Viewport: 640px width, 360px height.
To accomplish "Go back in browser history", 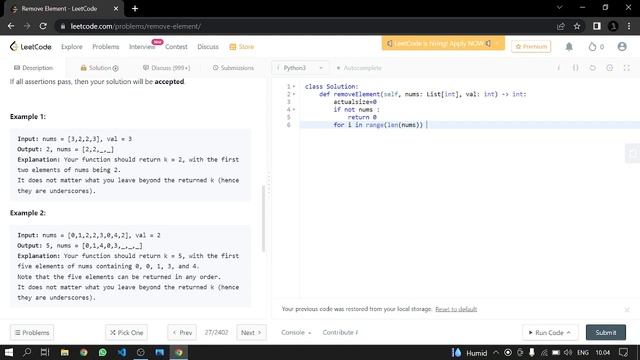I will [x=11, y=26].
